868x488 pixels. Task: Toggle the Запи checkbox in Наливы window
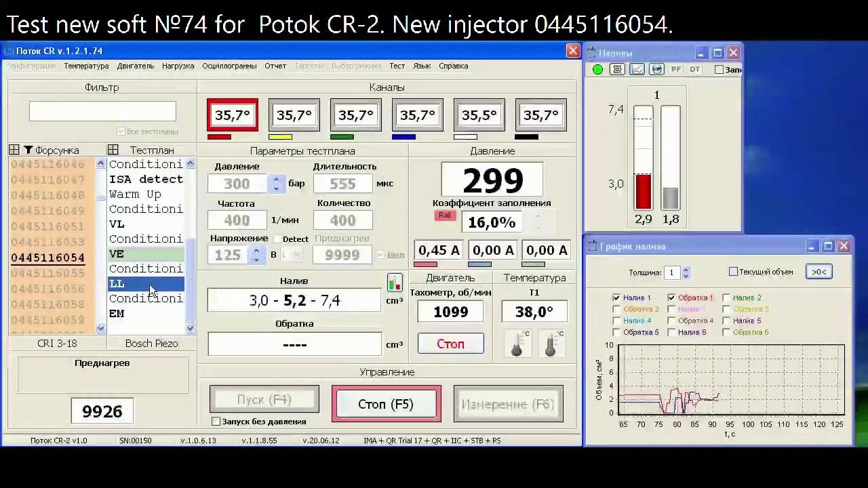click(x=719, y=69)
